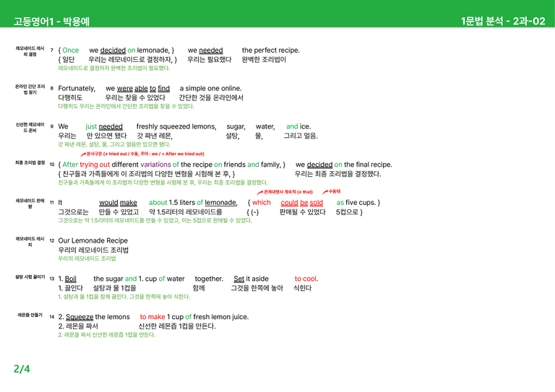The width and height of the screenshot is (555, 392).
Task: Click the purple word variations
Action: (x=156, y=165)
